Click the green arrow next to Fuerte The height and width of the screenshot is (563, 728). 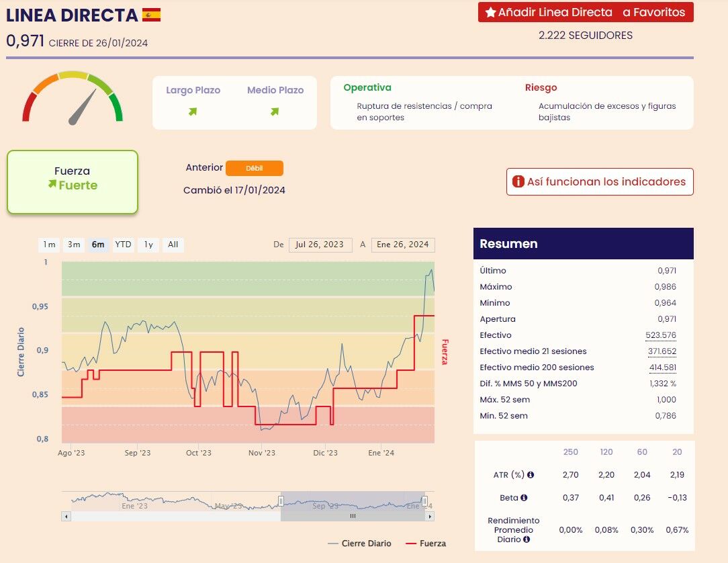[52, 184]
